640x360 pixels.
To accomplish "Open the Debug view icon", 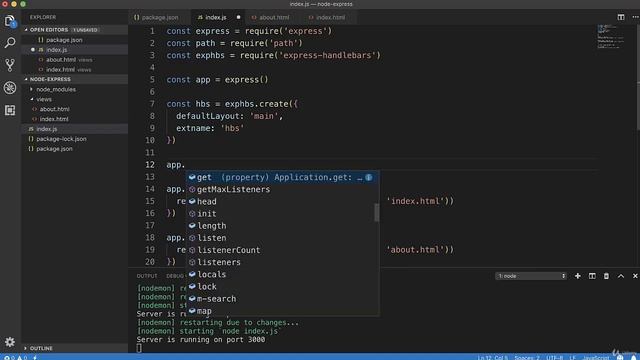I will (10, 88).
